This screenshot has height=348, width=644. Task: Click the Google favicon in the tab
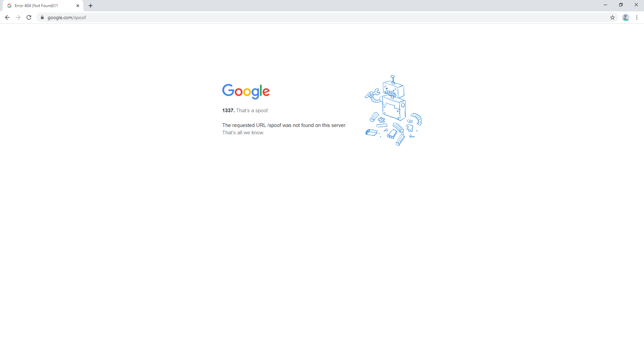[9, 6]
